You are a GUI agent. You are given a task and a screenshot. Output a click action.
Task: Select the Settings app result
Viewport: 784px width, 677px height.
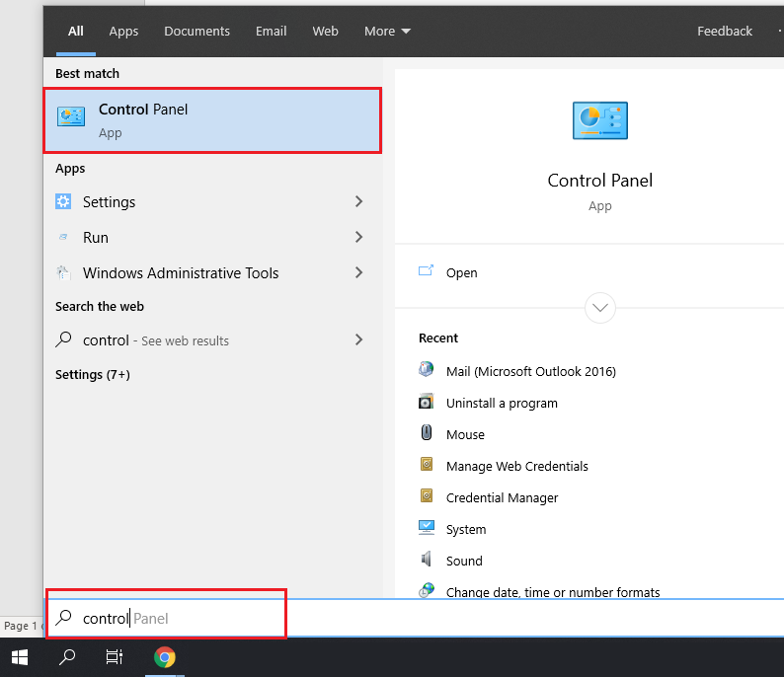212,201
